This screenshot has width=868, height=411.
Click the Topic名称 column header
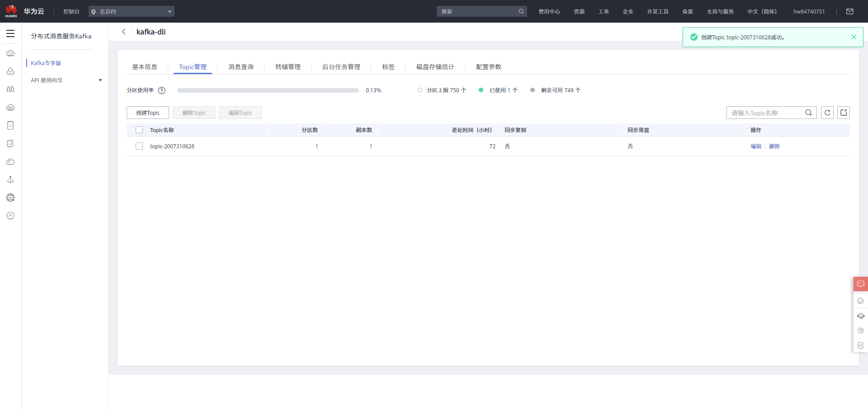pos(162,130)
